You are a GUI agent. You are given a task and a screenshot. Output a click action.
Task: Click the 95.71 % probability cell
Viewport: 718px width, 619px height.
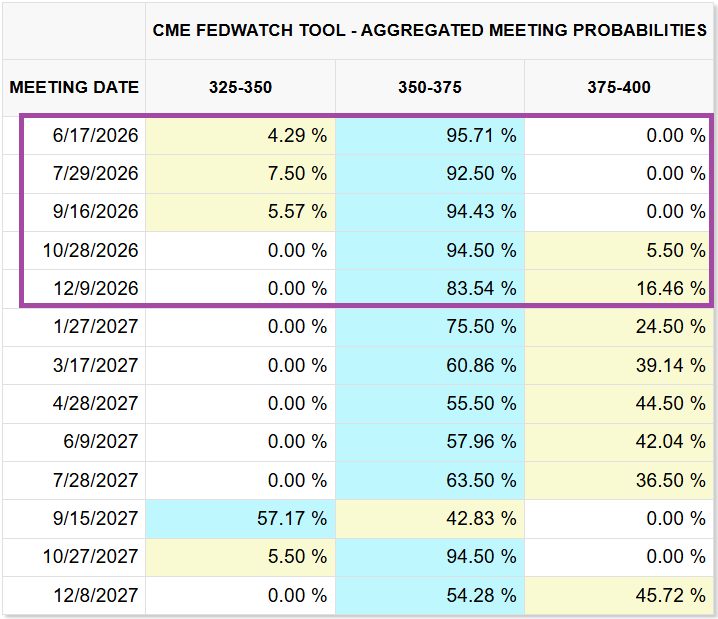click(x=430, y=136)
